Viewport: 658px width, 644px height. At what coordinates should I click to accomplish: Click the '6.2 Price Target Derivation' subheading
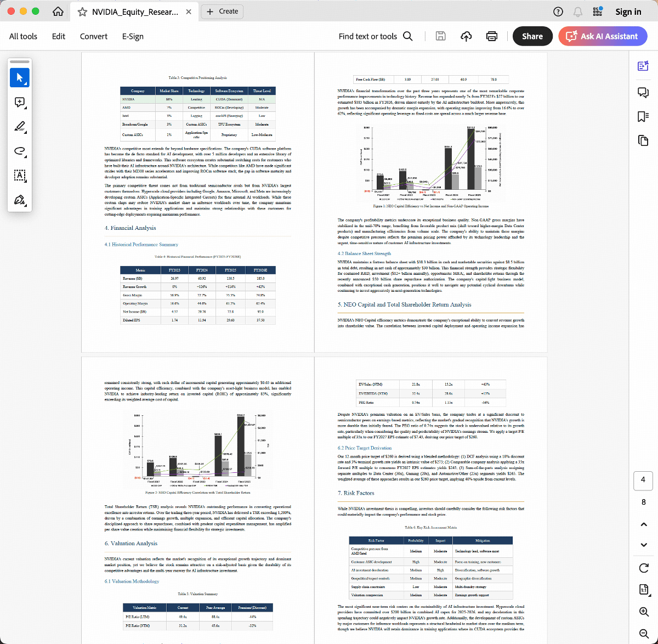click(365, 448)
